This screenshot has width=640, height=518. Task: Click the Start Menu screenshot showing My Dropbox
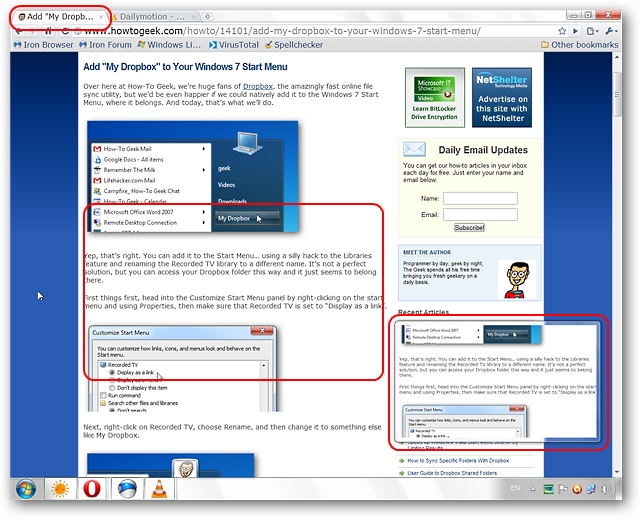click(x=193, y=177)
